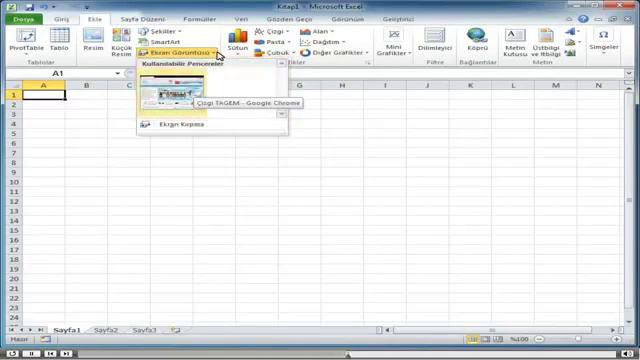Select row 10 header
Viewport: 640px width, 360px height.
pos(14,182)
